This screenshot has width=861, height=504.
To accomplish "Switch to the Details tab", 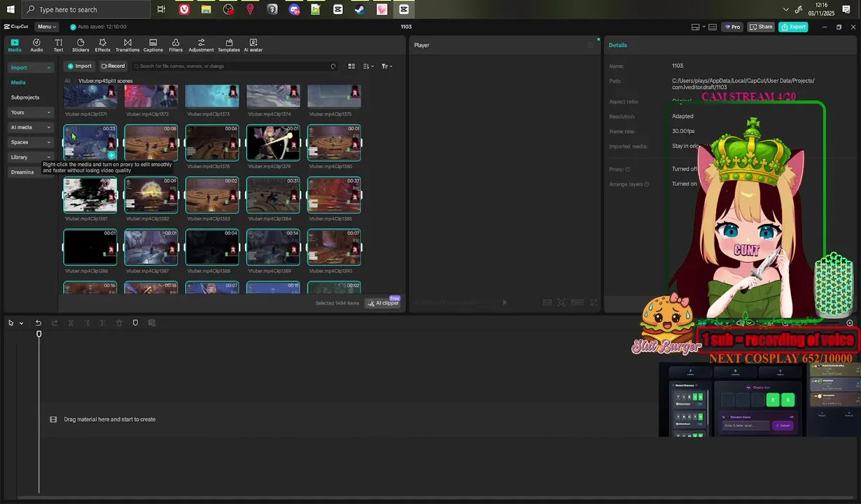I will coord(617,45).
